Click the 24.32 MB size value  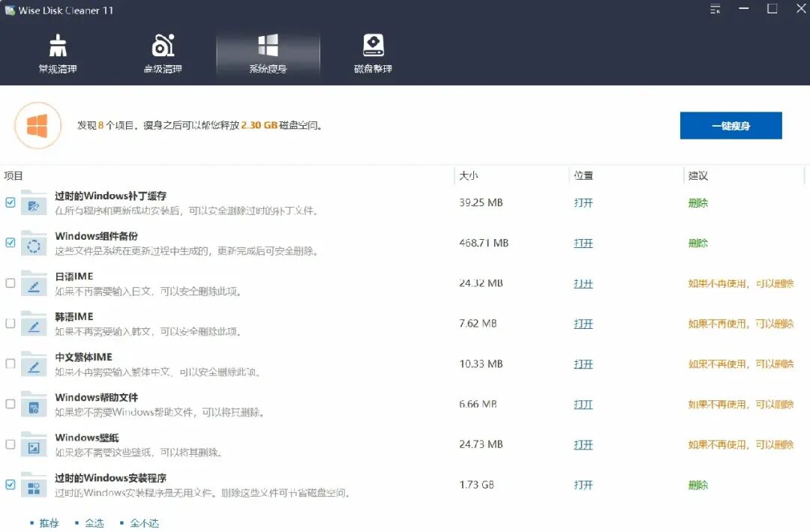click(x=481, y=283)
